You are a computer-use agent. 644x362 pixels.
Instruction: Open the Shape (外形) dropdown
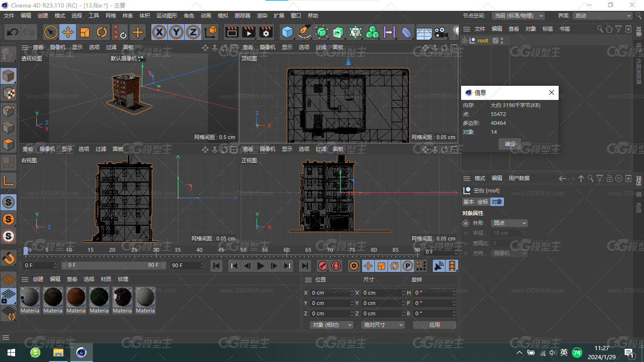pyautogui.click(x=509, y=223)
